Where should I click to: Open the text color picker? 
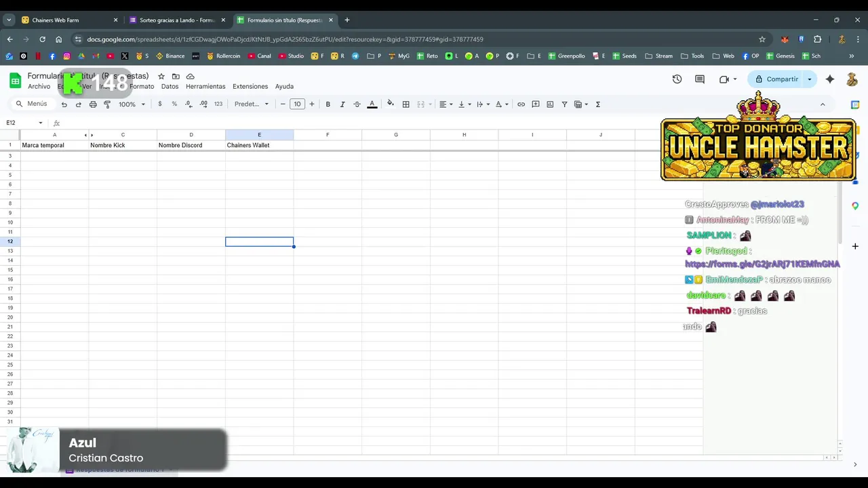[372, 104]
